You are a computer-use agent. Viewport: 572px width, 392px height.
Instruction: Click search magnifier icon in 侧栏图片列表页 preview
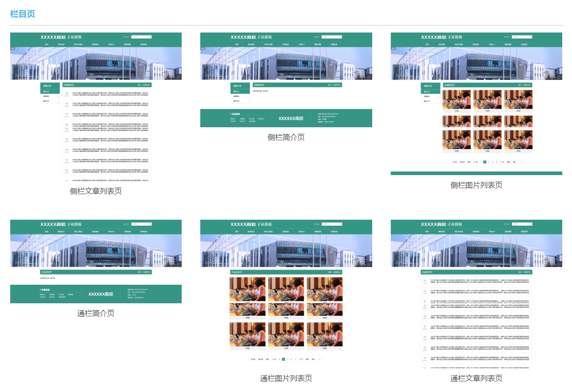pyautogui.click(x=531, y=37)
